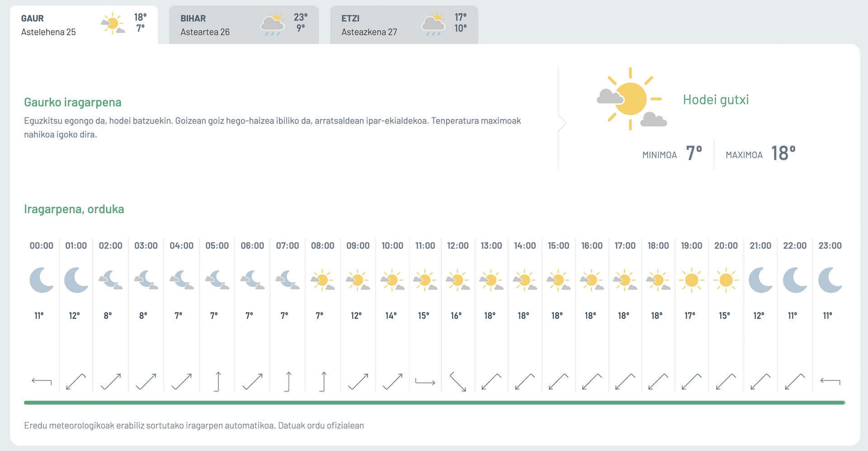Click the moon icon at 23:00
The image size is (868, 451).
[830, 280]
